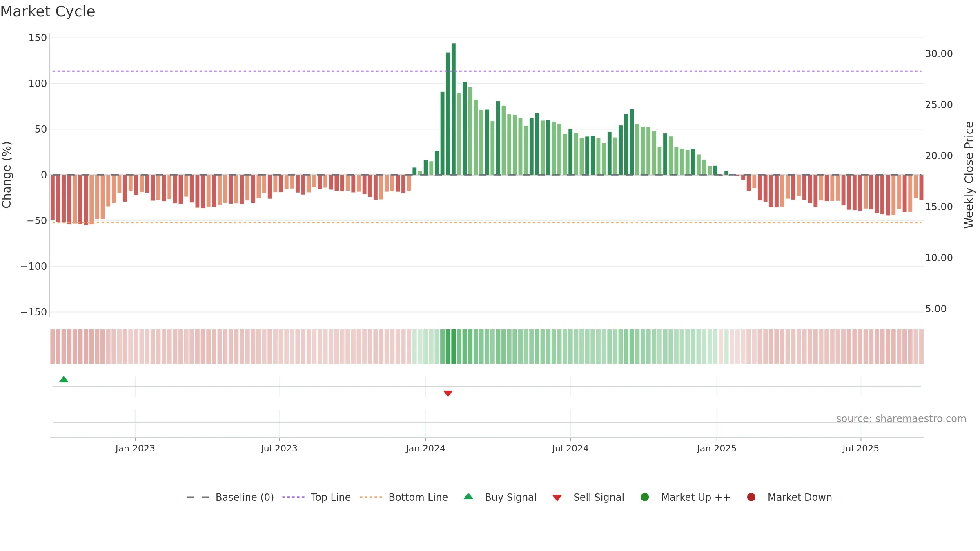Click the red triangle icon in the legend
This screenshot has width=980, height=551.
(557, 498)
